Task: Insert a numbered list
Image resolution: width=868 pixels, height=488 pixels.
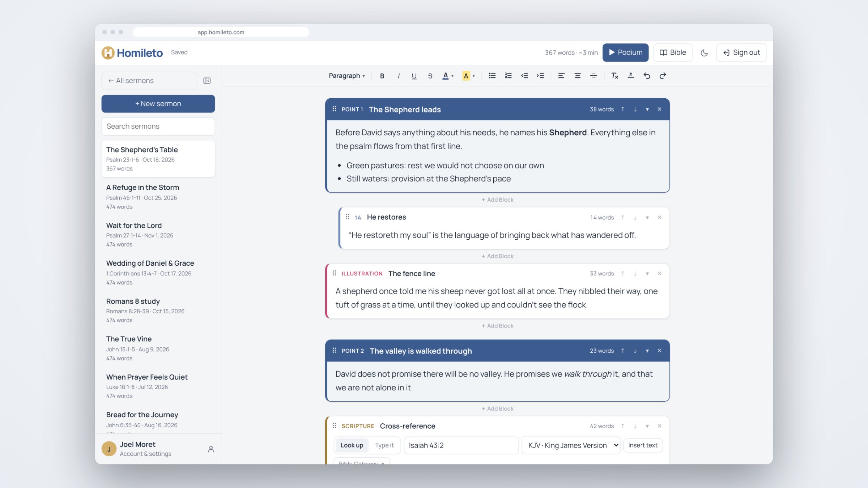Action: point(508,76)
